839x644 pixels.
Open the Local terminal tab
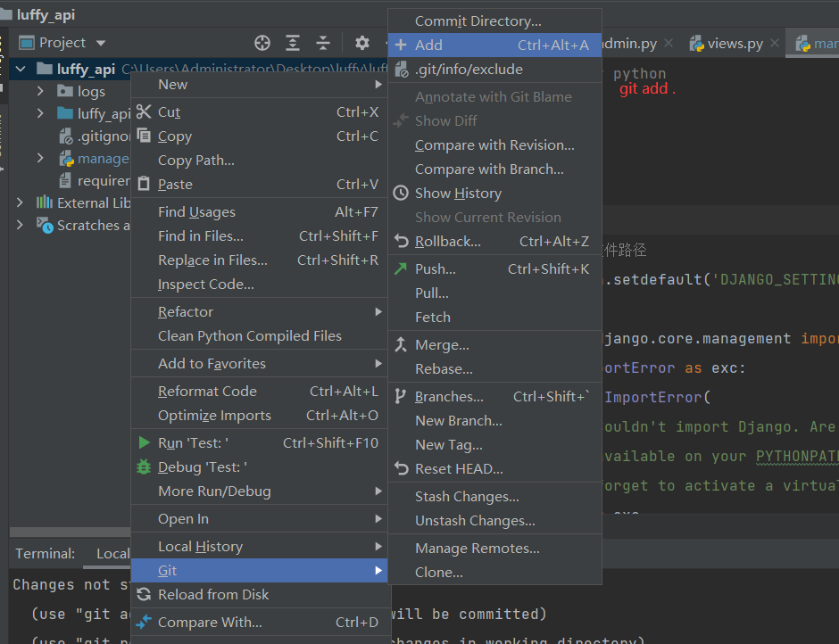[x=112, y=554]
